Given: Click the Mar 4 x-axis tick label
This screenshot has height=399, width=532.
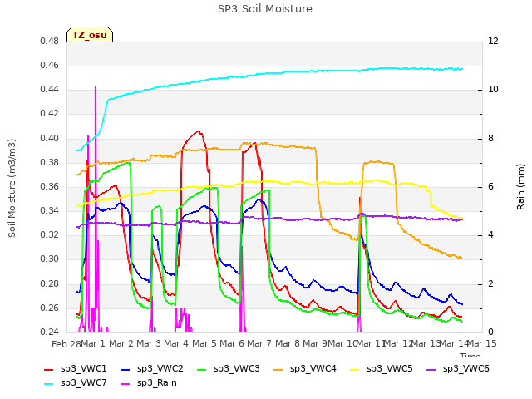Looking at the screenshot, I should point(176,343).
